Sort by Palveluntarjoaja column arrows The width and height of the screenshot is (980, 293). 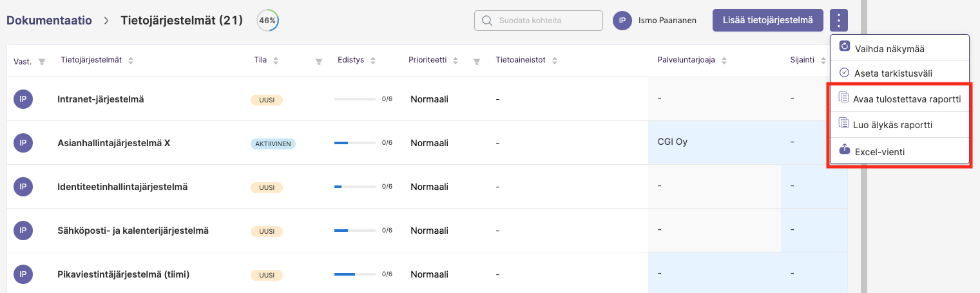click(x=723, y=61)
